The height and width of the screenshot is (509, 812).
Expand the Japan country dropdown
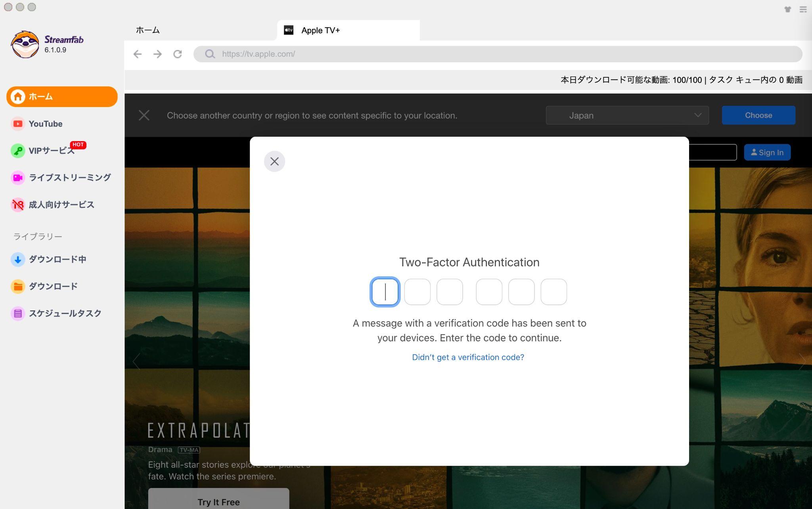(x=627, y=115)
